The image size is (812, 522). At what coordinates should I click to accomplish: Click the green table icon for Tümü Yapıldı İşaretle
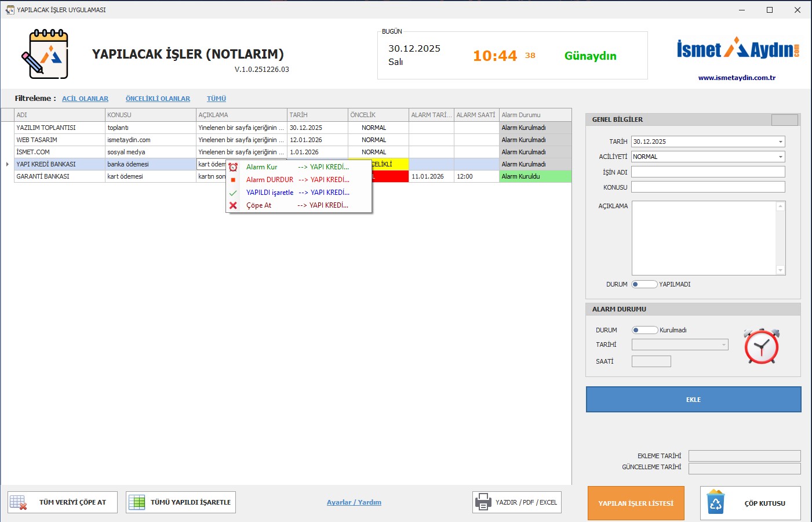137,502
